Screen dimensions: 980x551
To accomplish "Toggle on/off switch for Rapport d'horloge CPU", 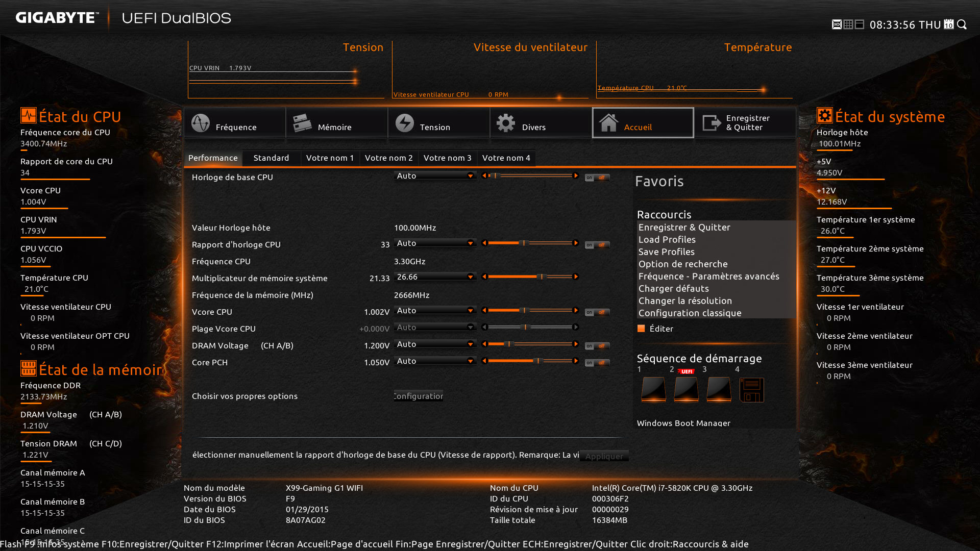I will pyautogui.click(x=597, y=245).
